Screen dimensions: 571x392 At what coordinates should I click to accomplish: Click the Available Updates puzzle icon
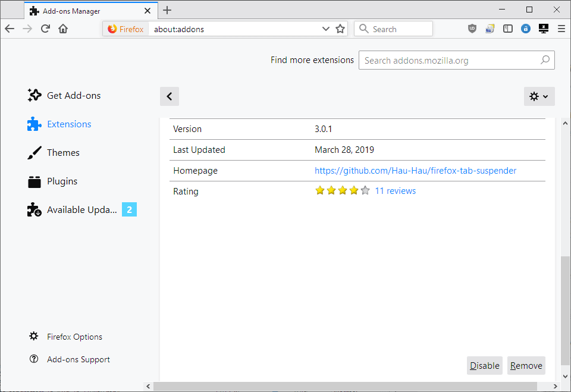(34, 209)
